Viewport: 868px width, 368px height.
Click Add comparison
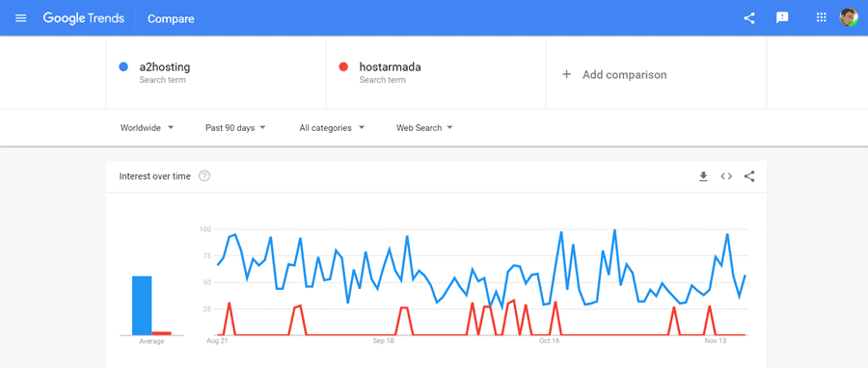[x=614, y=74]
